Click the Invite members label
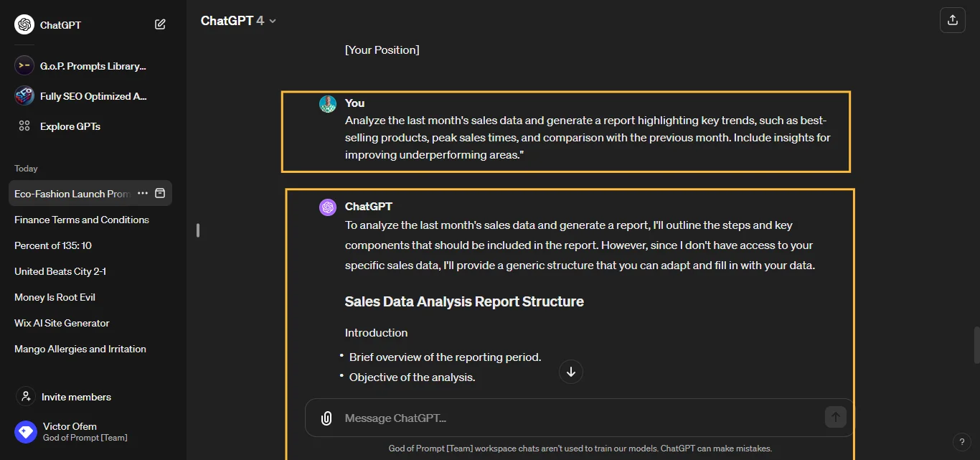The height and width of the screenshot is (460, 980). coord(76,397)
